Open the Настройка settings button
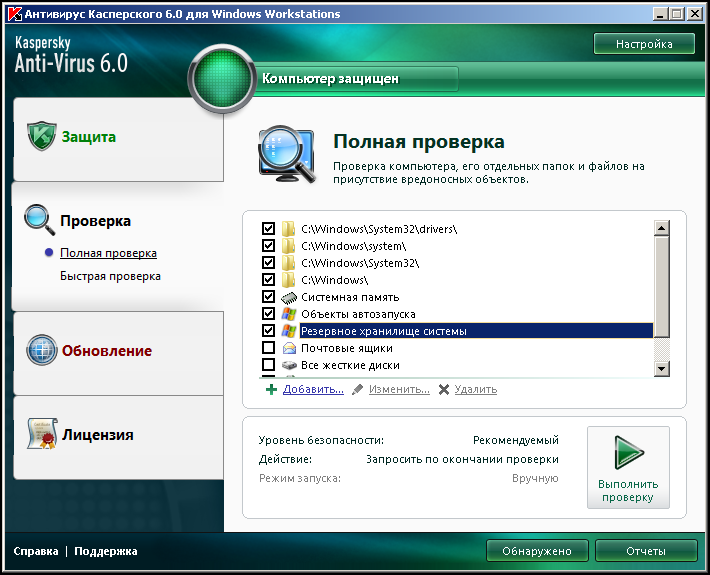 click(x=644, y=44)
